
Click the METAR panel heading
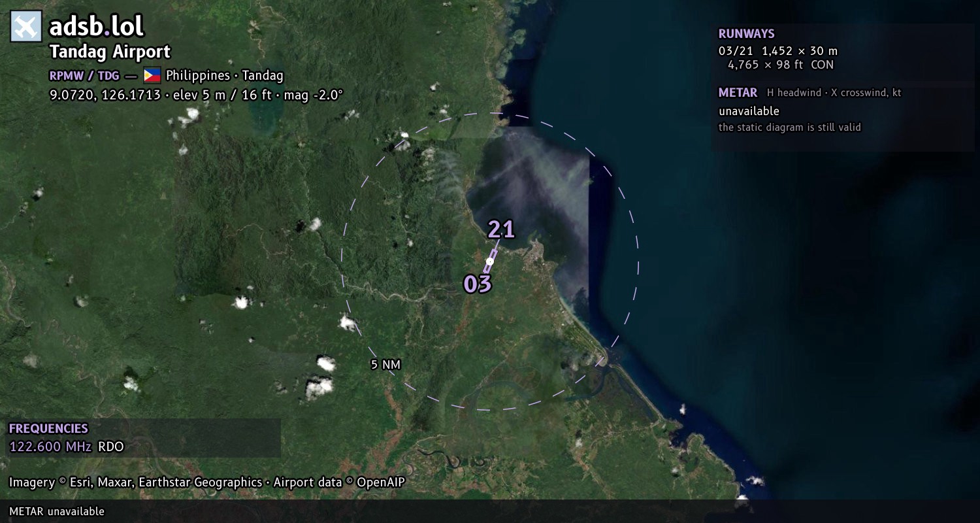(x=738, y=93)
